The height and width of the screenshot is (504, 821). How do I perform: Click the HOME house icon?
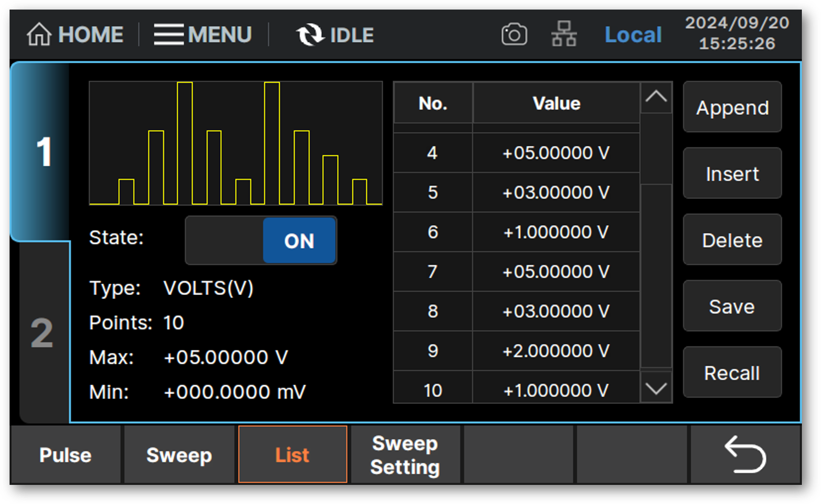point(39,35)
